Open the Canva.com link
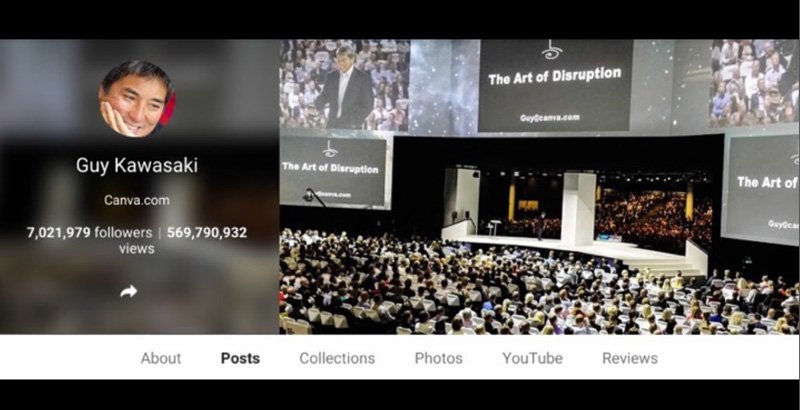Image resolution: width=800 pixels, height=410 pixels. pyautogui.click(x=137, y=200)
